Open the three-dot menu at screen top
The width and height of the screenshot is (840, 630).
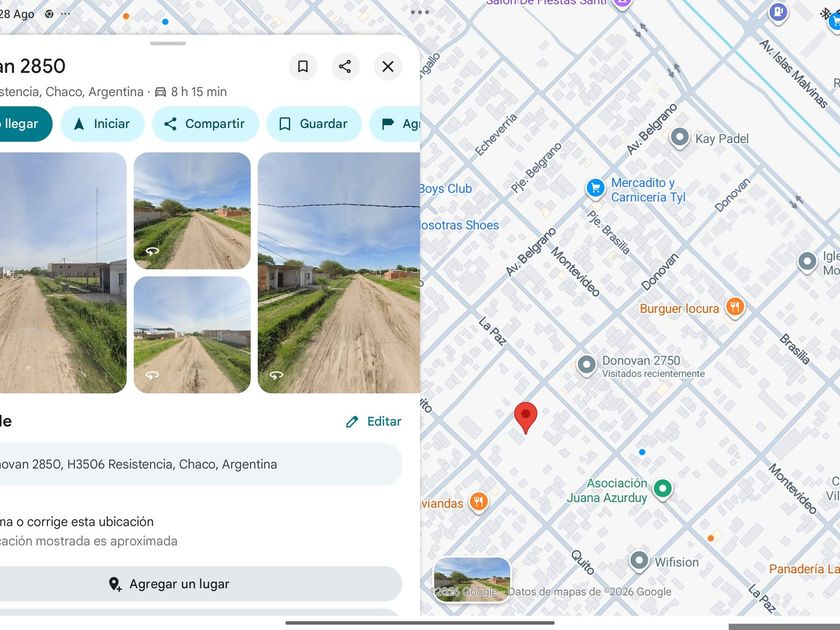419,12
